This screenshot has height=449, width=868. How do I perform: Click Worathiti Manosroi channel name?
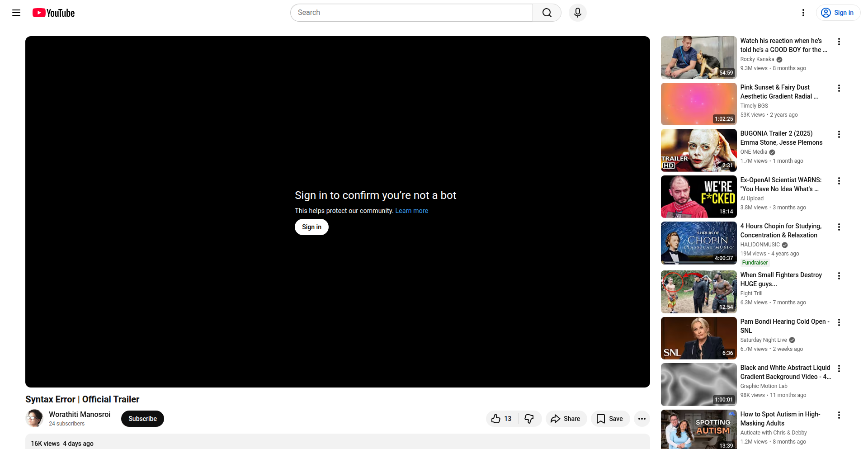80,414
